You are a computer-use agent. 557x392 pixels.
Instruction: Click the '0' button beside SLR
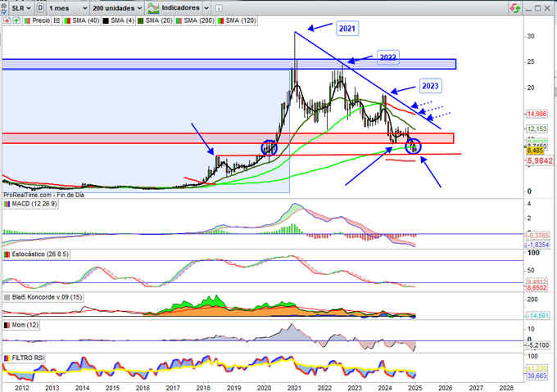(x=40, y=8)
